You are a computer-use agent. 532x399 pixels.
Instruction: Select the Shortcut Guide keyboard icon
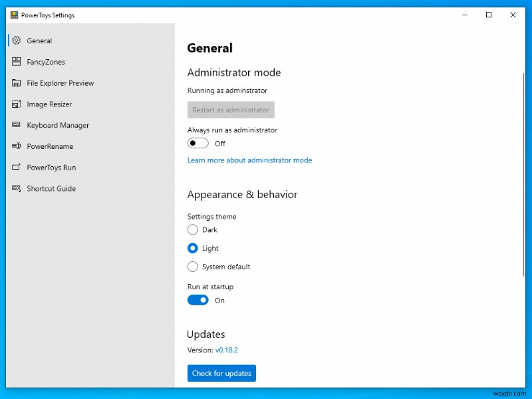click(18, 189)
